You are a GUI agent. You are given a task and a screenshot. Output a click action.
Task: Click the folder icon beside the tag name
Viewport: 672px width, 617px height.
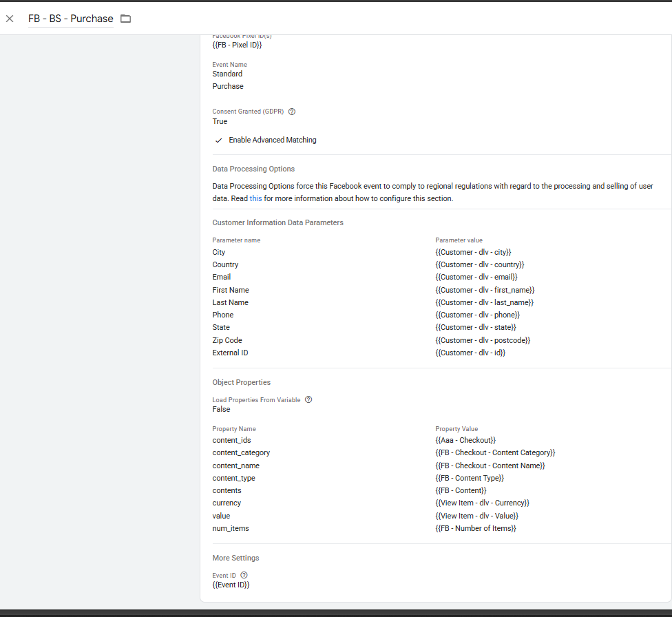(125, 19)
